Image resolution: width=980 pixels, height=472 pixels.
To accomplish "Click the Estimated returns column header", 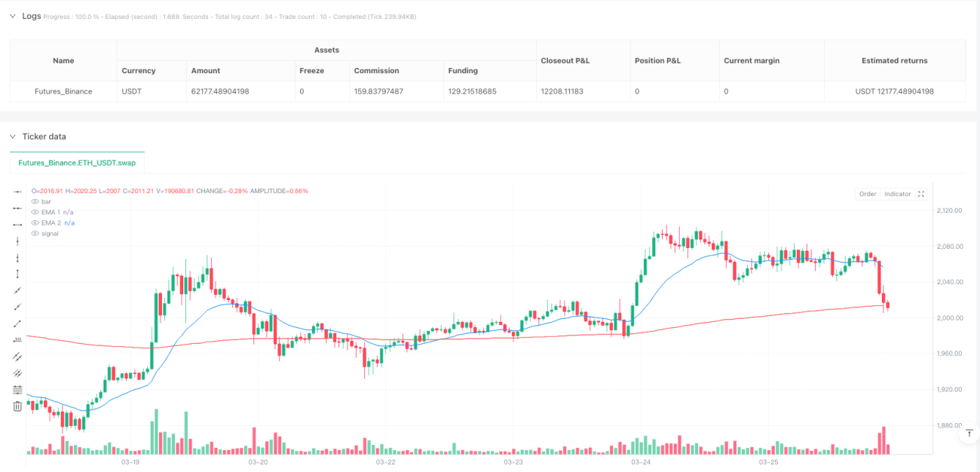I will pyautogui.click(x=895, y=60).
